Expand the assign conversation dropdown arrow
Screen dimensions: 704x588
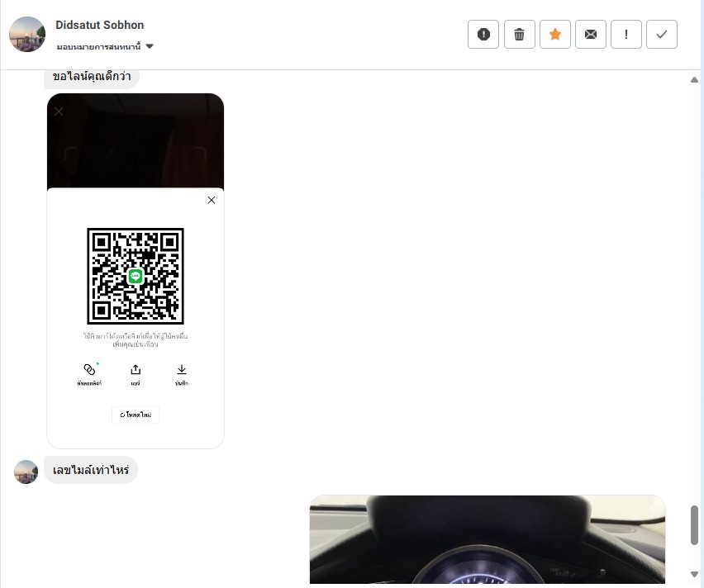tap(150, 46)
